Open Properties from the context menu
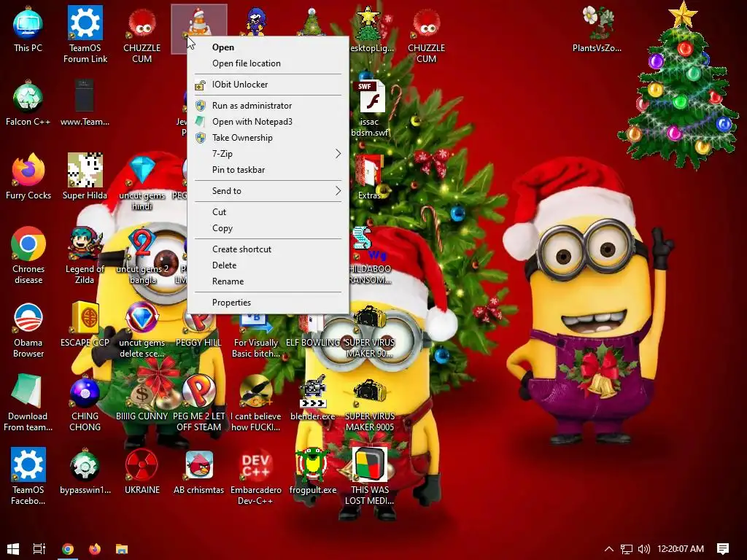Viewport: 747px width, 560px height. pos(268,303)
